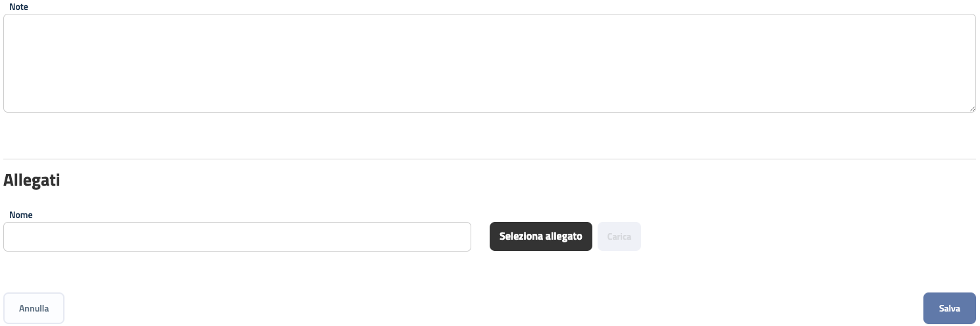
Task: Click the Note field label
Action: point(18,7)
